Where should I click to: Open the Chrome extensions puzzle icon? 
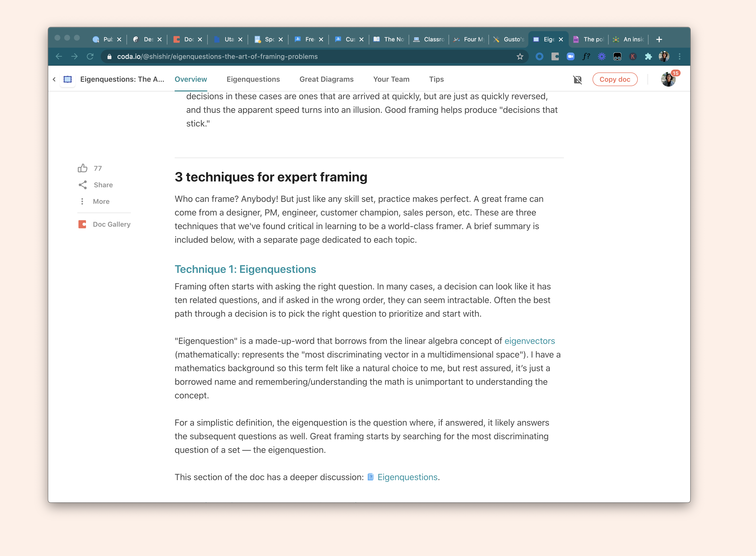coord(648,56)
